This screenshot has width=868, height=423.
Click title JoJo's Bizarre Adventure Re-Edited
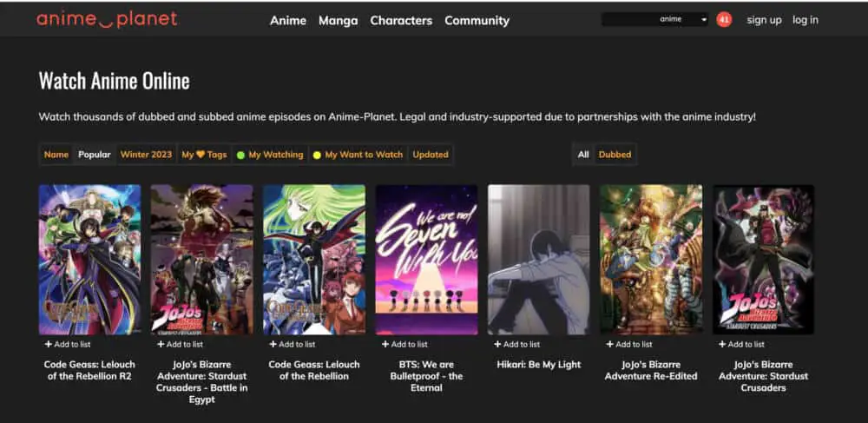(652, 370)
